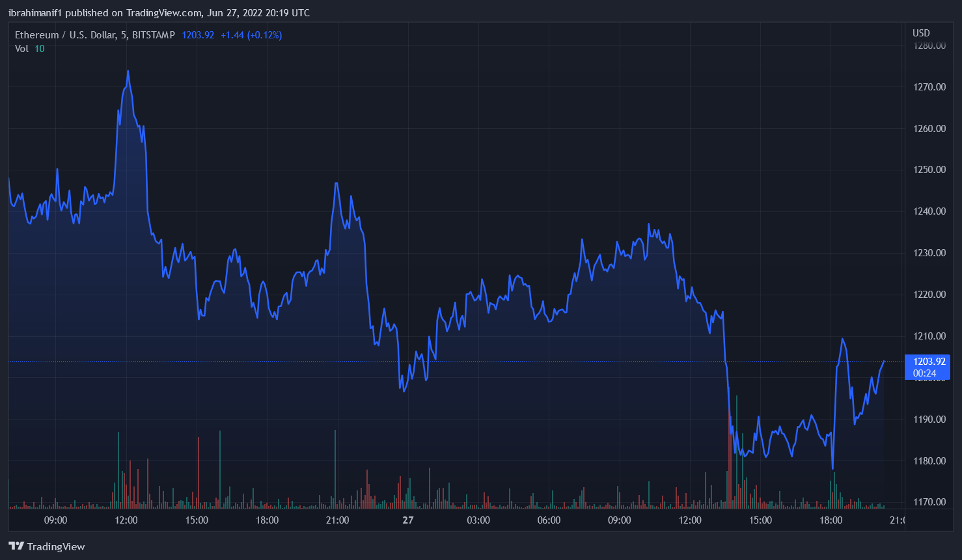962x560 pixels.
Task: Click the 1180.00 price axis label
Action: click(x=929, y=461)
